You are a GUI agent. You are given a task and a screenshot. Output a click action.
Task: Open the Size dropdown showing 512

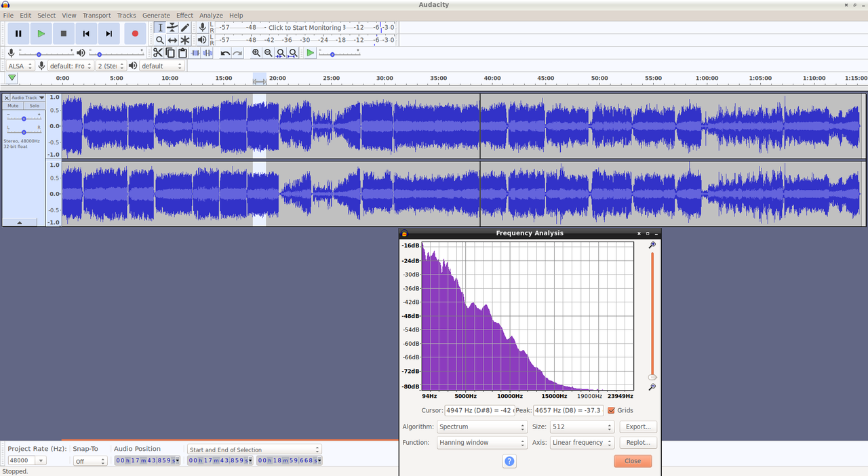[582, 427]
